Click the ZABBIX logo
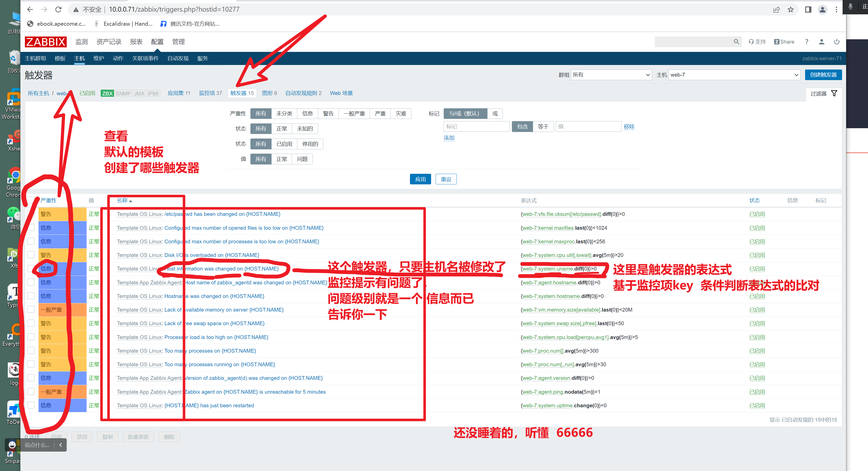The width and height of the screenshot is (868, 471). pos(46,42)
